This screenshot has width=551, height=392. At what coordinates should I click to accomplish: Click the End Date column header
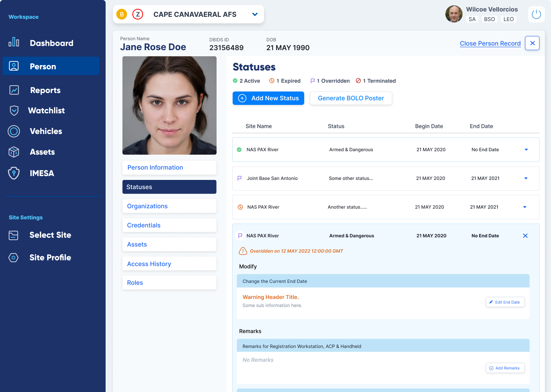[481, 126]
